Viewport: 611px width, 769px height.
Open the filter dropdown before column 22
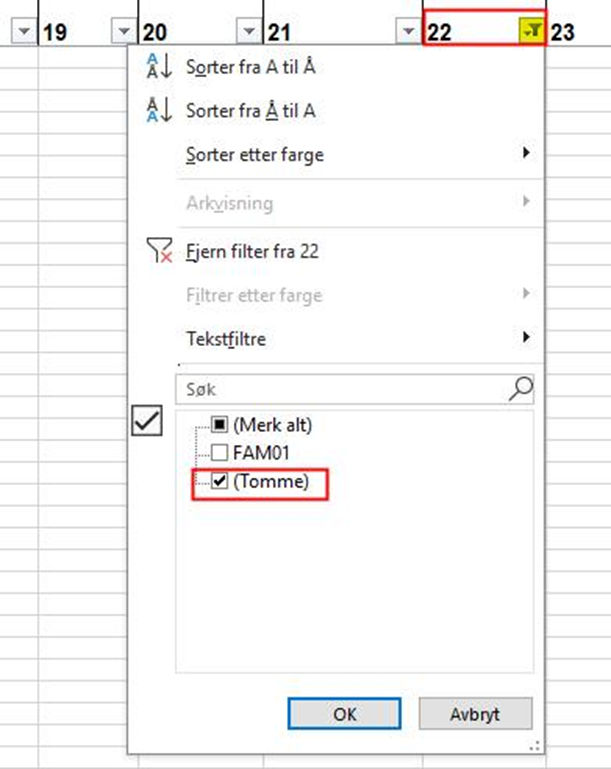point(406,33)
